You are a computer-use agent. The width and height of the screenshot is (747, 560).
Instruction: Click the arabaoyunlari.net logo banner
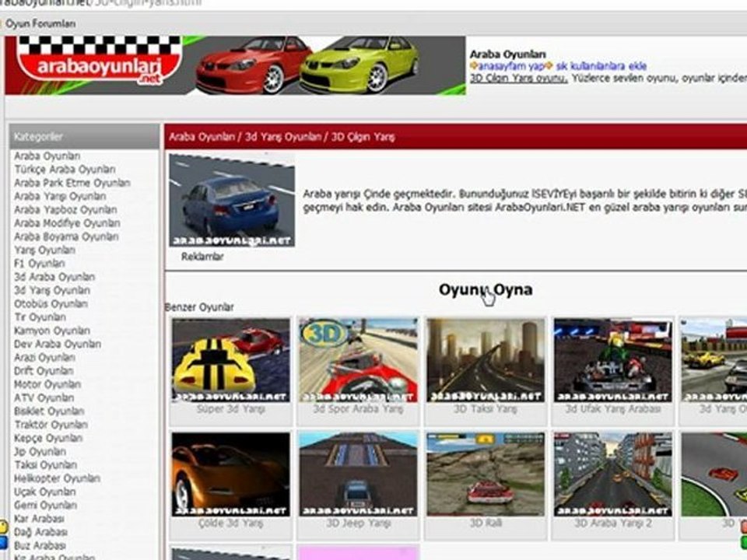click(235, 65)
